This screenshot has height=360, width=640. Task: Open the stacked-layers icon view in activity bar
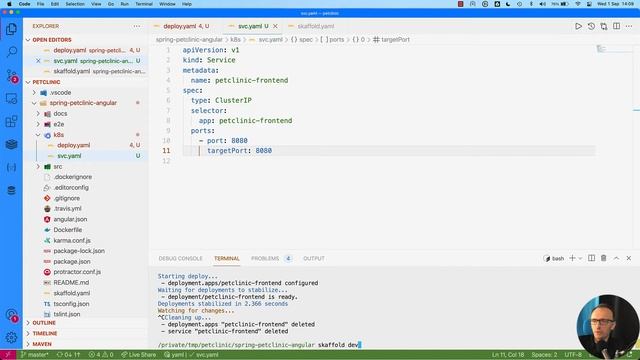click(x=11, y=144)
